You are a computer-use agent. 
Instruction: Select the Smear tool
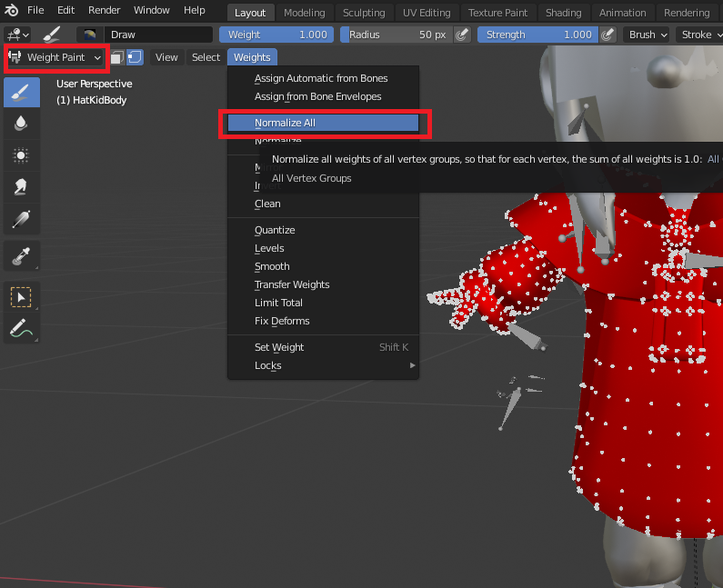click(22, 186)
